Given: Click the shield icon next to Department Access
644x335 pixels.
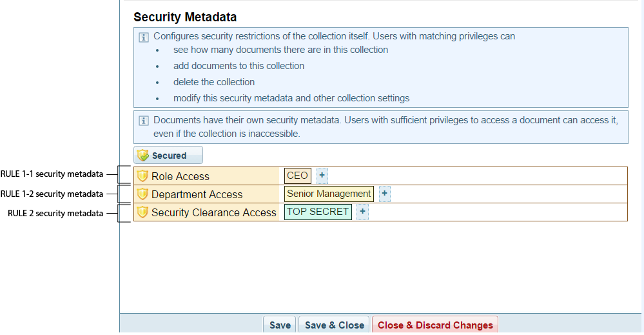Looking at the screenshot, I should [x=142, y=194].
